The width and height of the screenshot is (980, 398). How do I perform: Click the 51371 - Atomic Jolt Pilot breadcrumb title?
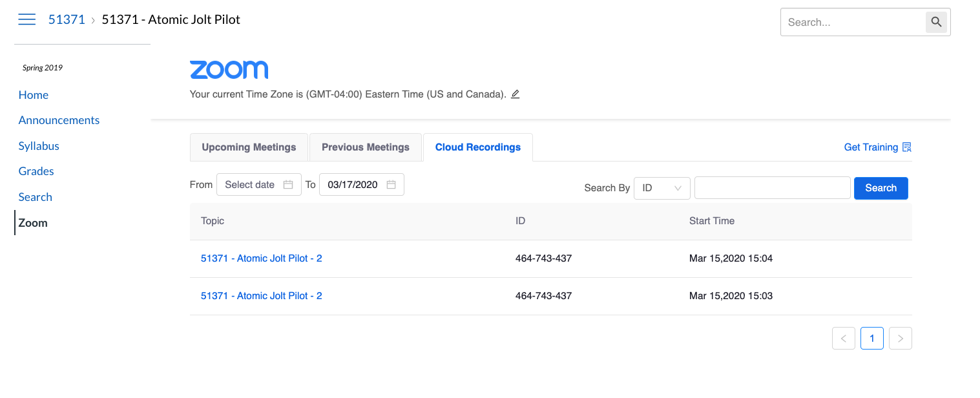171,19
